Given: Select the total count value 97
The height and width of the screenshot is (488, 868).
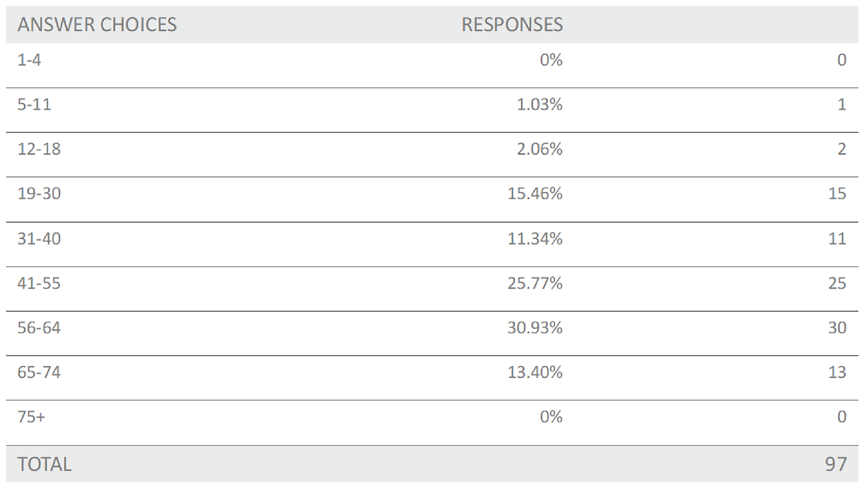Looking at the screenshot, I should pos(835,464).
